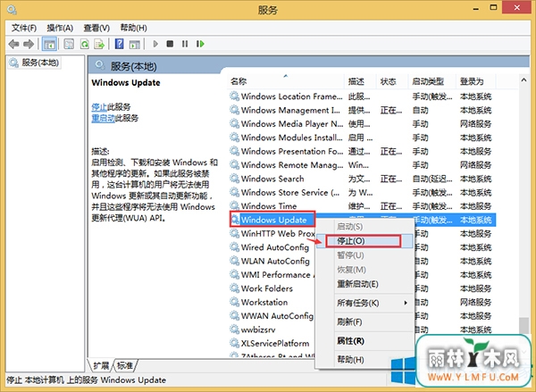Image resolution: width=536 pixels, height=392 pixels.
Task: Click the Start service play icon
Action: [155, 44]
